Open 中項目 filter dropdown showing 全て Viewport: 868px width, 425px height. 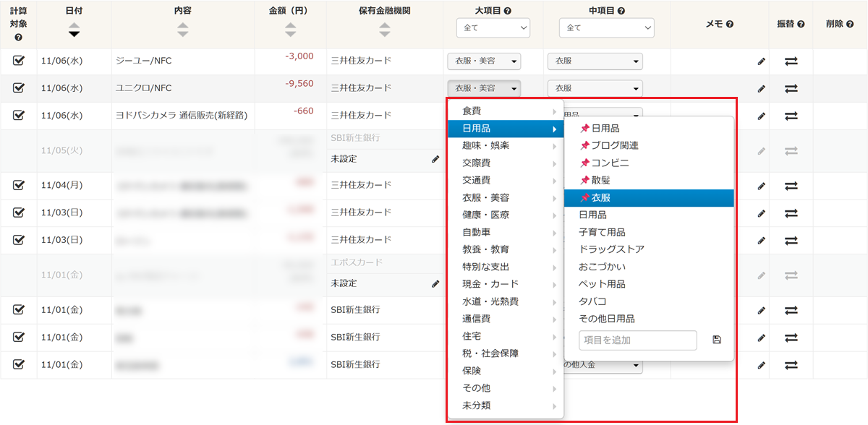click(606, 28)
